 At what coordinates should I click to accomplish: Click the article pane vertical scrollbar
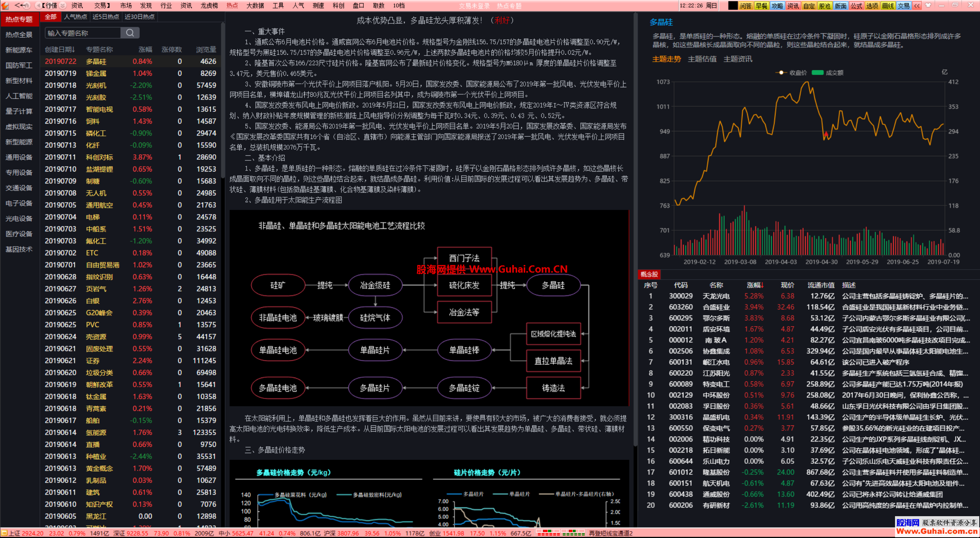(635, 230)
